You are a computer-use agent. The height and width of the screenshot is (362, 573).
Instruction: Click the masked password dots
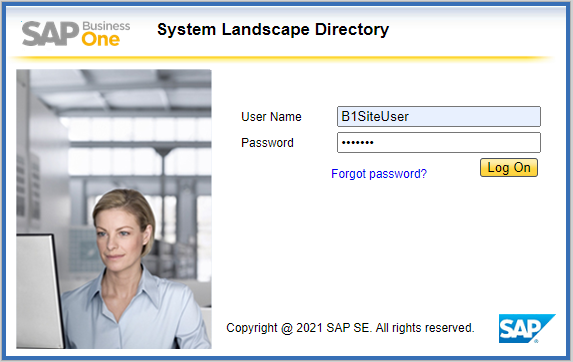pyautogui.click(x=357, y=142)
